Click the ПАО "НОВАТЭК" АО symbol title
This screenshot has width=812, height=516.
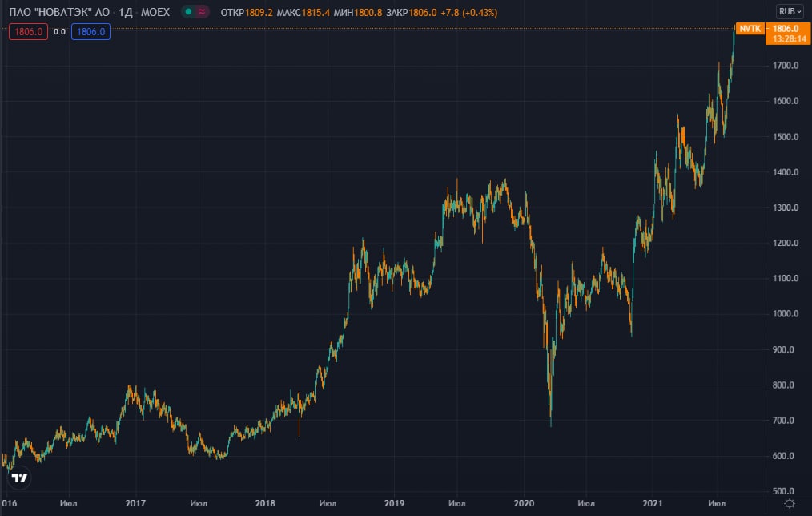coord(59,12)
